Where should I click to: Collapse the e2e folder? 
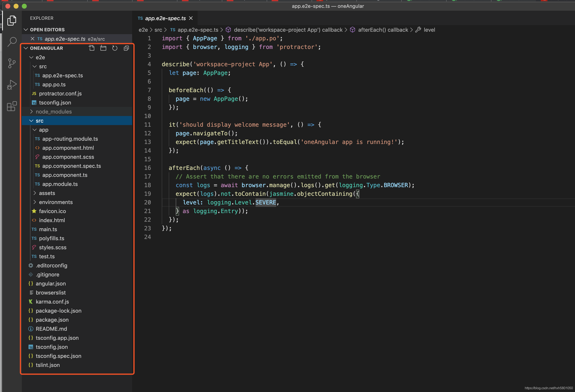[x=40, y=57]
